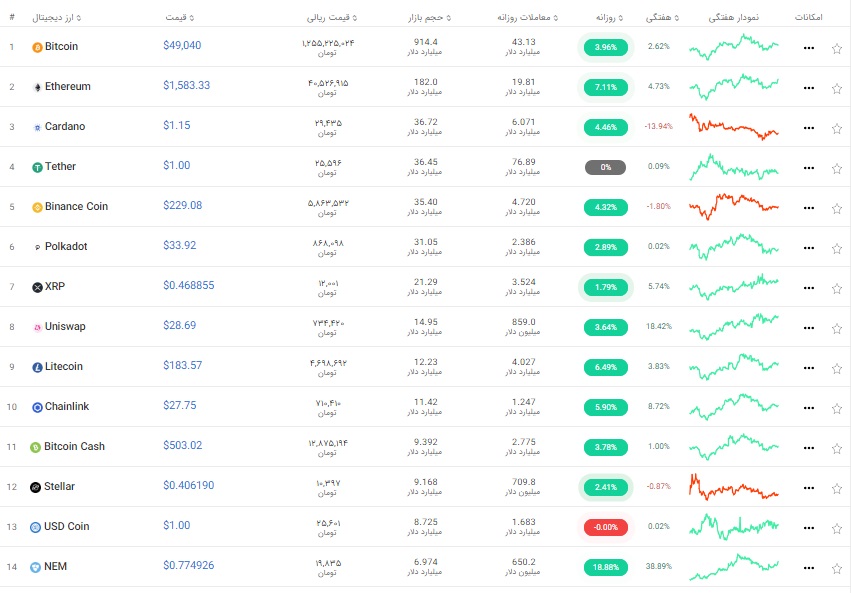
Task: Click the Bitcoin coin logo icon
Action: click(37, 48)
